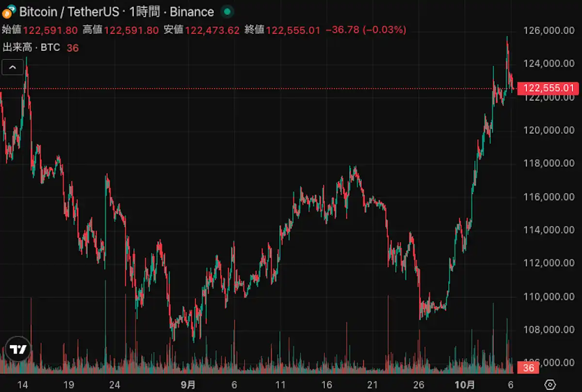This screenshot has width=582, height=392.
Task: Click the red volume value tag 36 on axis
Action: click(528, 368)
